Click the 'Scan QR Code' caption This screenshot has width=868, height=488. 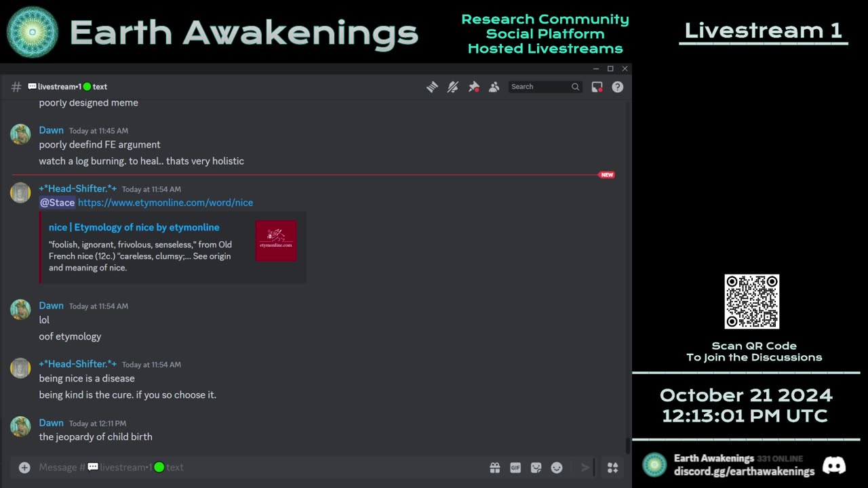click(754, 346)
